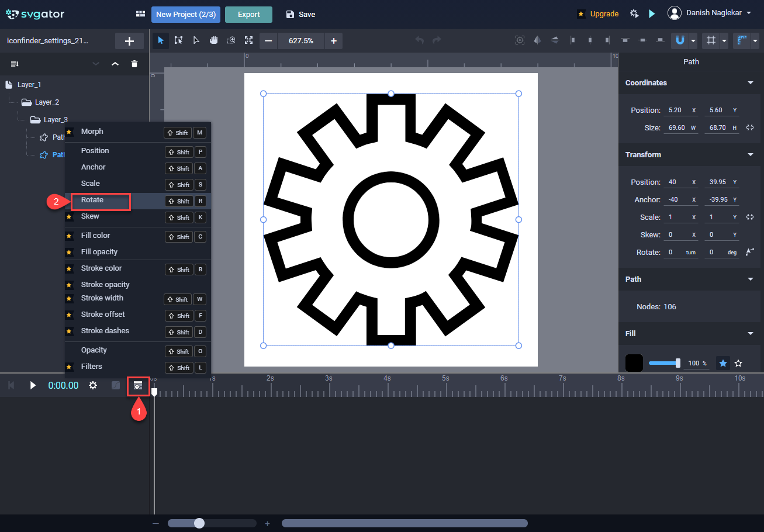This screenshot has width=764, height=532.
Task: Click the Fit to screen icon
Action: click(249, 40)
